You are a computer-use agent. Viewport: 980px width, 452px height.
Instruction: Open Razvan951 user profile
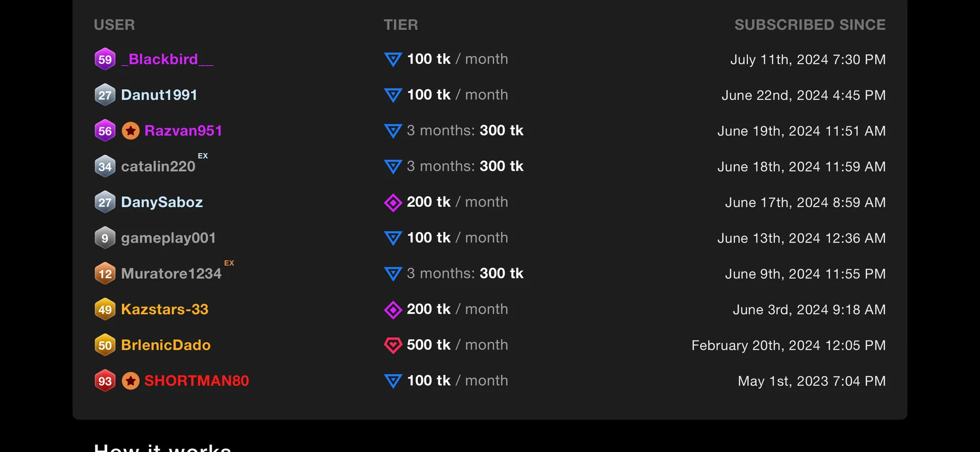tap(183, 131)
